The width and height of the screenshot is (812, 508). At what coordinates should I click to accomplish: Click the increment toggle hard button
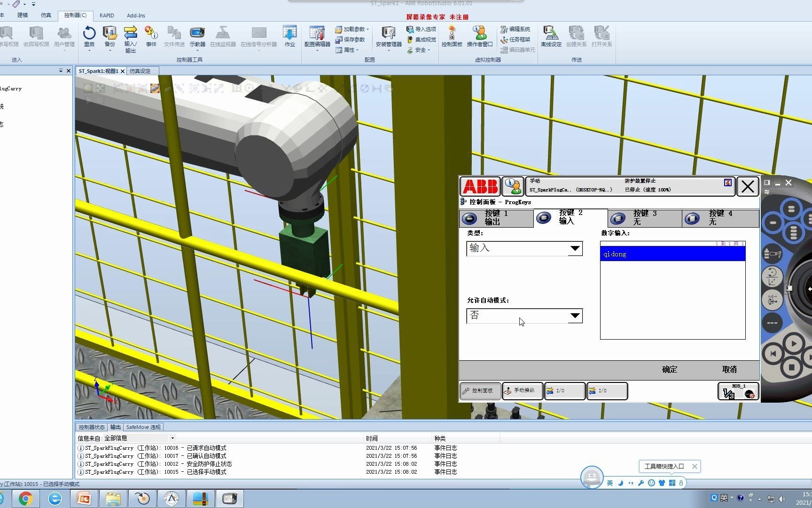[772, 323]
